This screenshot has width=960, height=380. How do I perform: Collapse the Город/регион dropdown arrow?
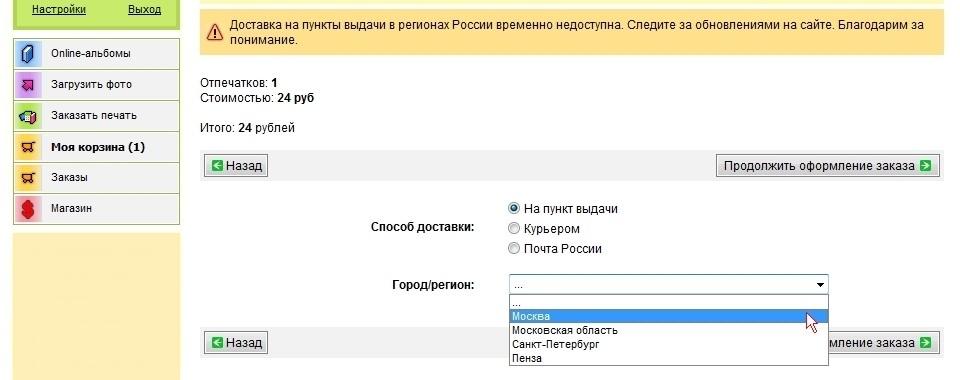(820, 285)
